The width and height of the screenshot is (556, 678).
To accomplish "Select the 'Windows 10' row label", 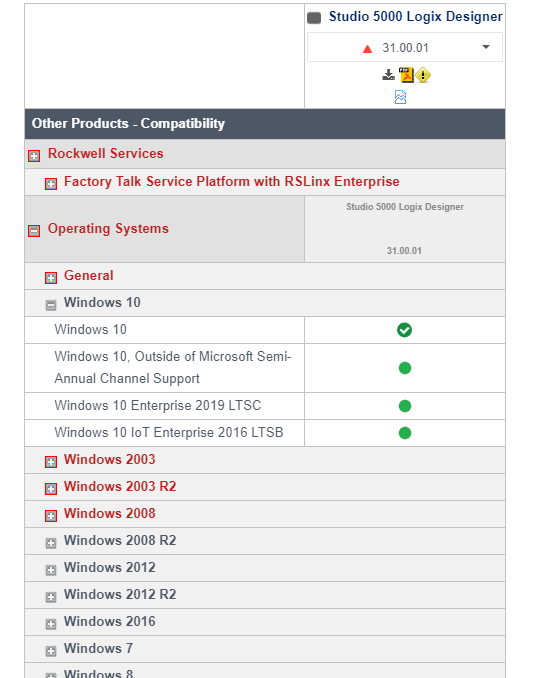I will tap(90, 329).
